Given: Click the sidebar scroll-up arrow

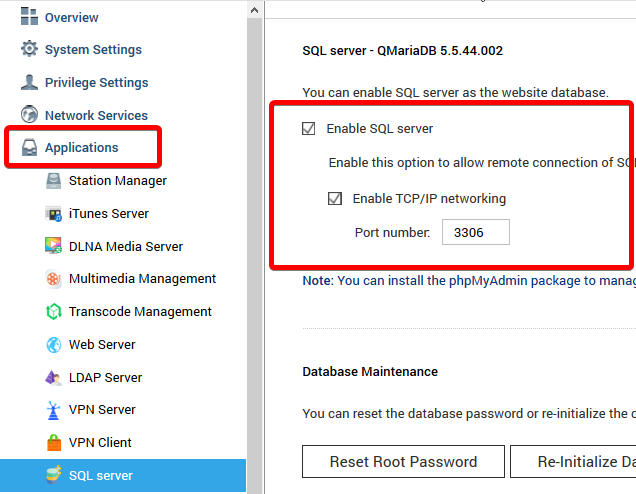Looking at the screenshot, I should click(x=254, y=10).
